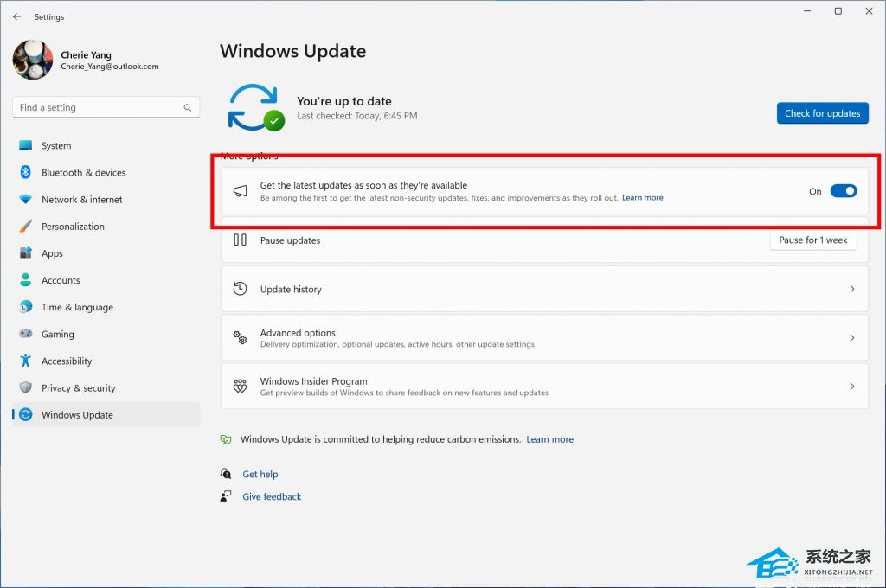Turn off the latest updates toggle
The image size is (886, 588).
(x=843, y=191)
